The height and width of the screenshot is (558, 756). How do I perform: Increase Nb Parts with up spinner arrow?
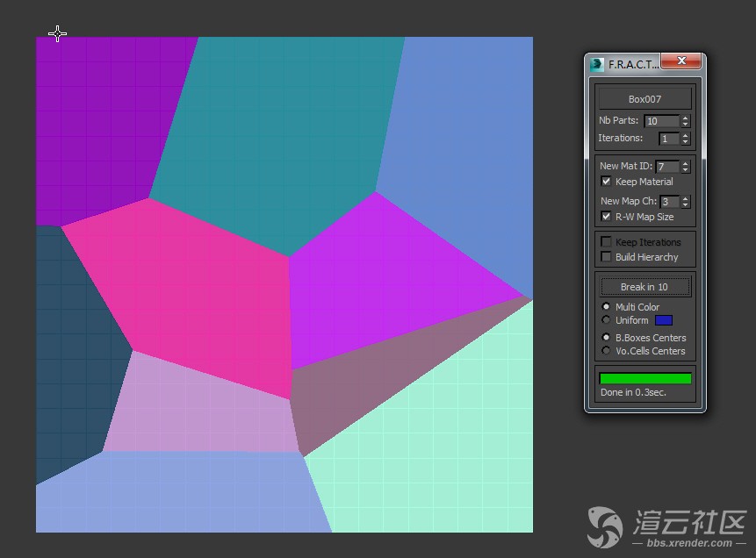(685, 118)
